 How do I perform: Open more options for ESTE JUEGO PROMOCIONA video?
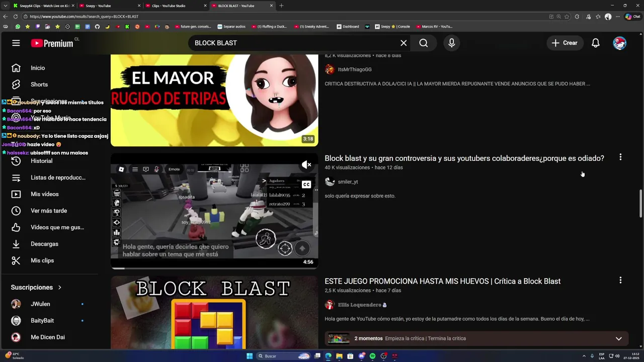tap(620, 280)
